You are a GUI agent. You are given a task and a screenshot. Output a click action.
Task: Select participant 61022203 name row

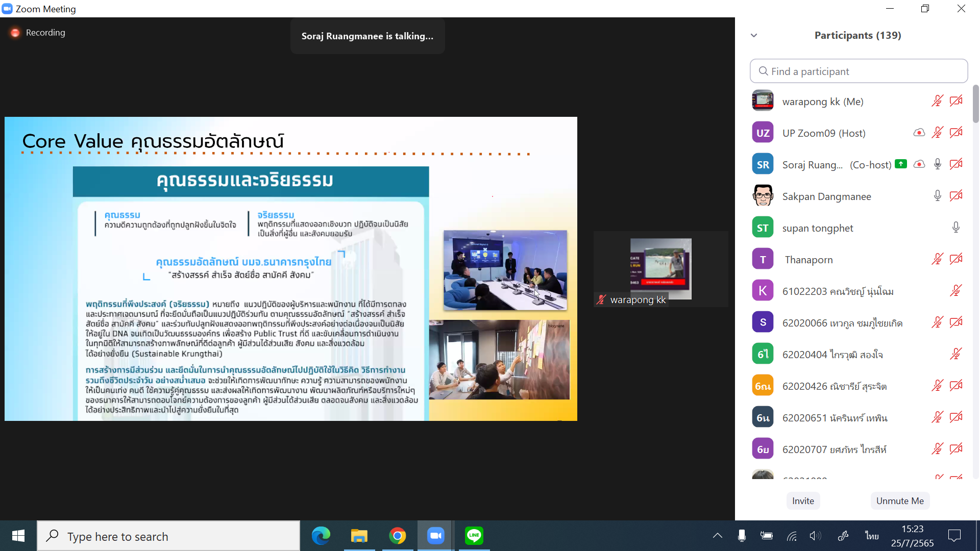859,291
